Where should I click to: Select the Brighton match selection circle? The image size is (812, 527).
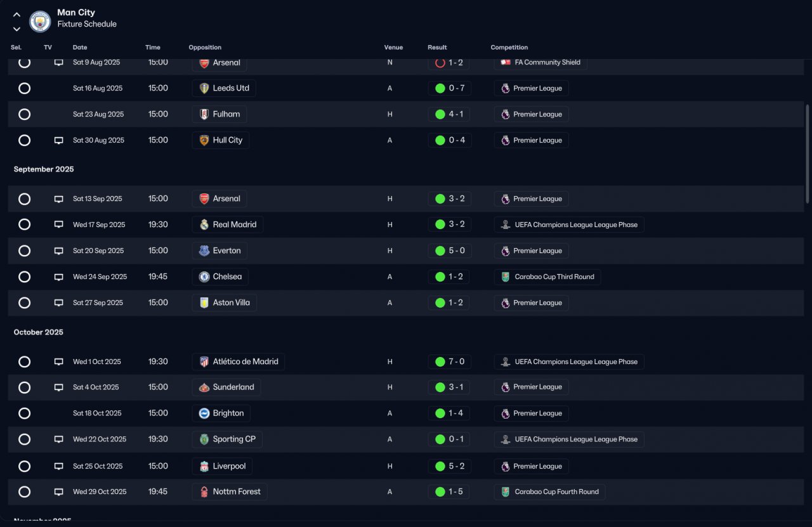[24, 413]
